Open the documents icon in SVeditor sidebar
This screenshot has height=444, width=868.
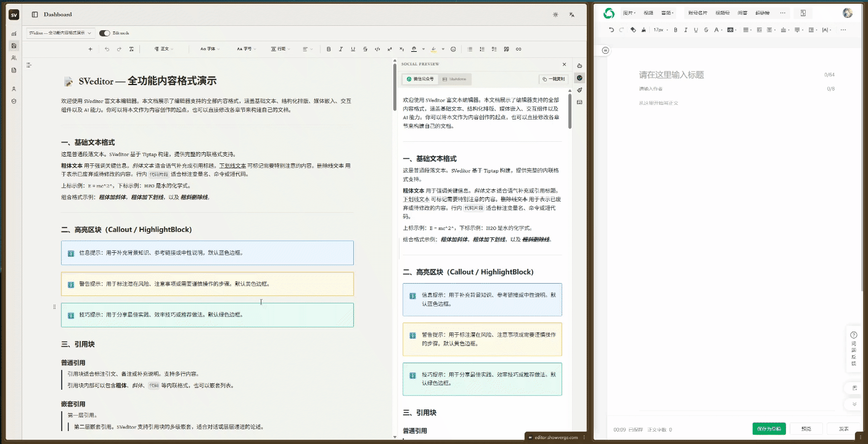coord(14,70)
